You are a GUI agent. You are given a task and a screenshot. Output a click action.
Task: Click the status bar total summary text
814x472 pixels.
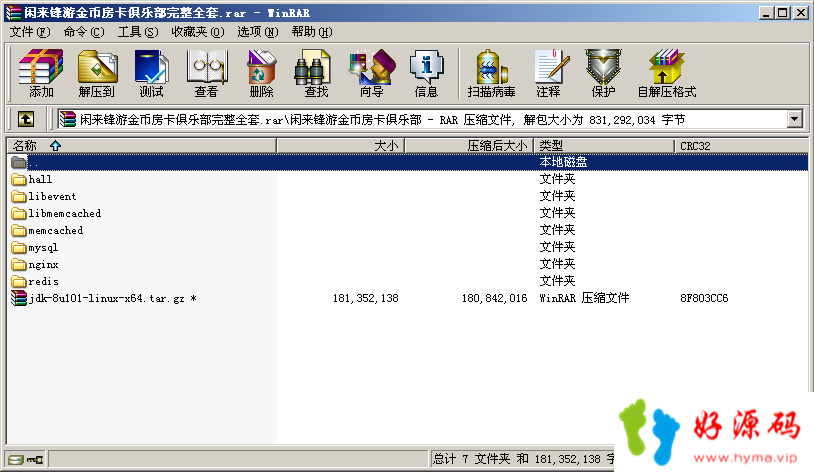(x=523, y=459)
